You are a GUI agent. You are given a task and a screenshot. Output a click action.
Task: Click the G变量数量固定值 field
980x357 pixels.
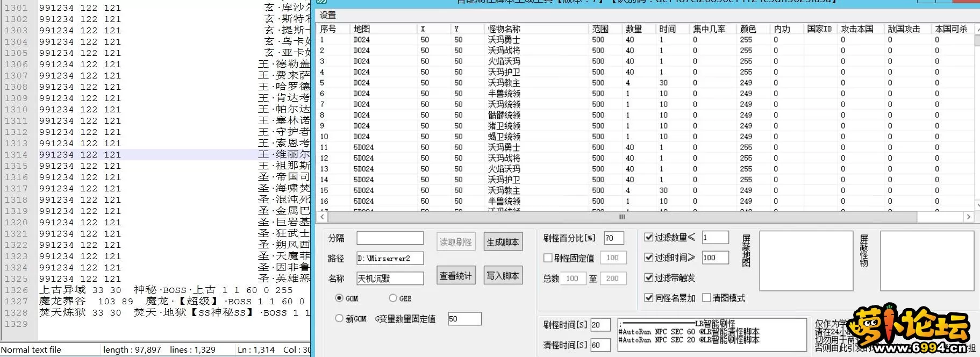464,319
